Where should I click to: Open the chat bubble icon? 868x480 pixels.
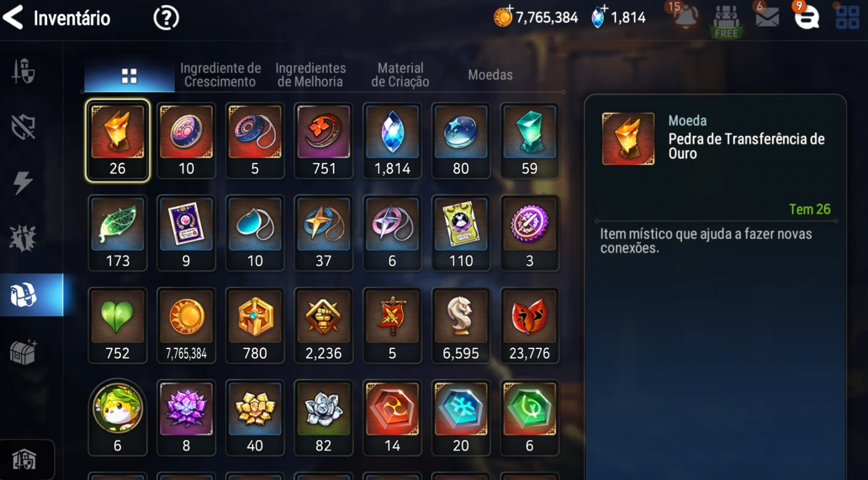click(x=807, y=17)
